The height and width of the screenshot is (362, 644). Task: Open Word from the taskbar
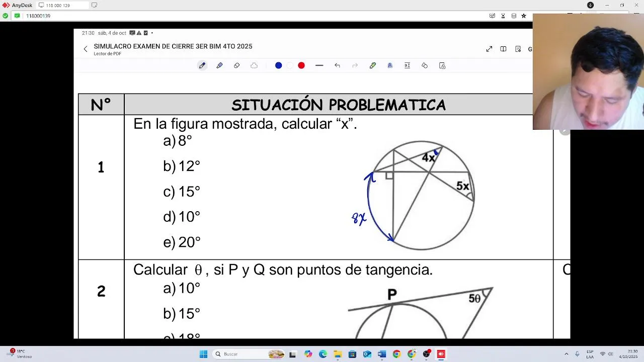[382, 354]
